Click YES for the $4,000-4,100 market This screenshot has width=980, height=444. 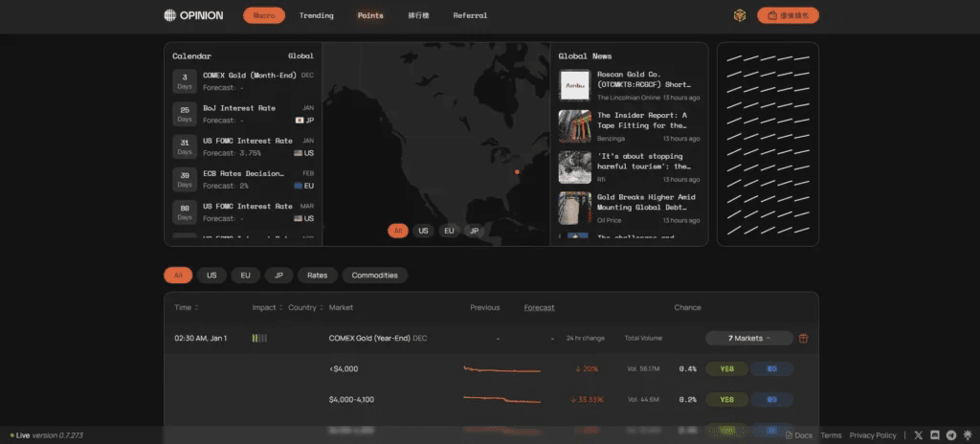726,400
